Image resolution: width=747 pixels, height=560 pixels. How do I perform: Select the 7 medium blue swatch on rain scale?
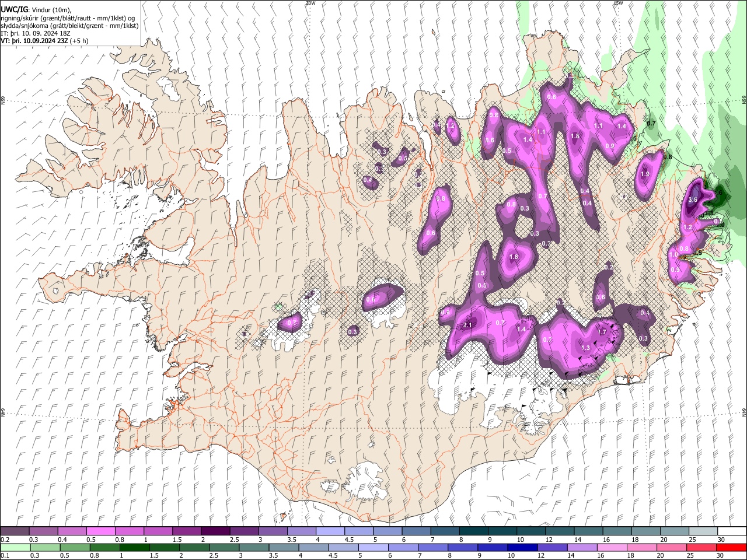[433, 547]
